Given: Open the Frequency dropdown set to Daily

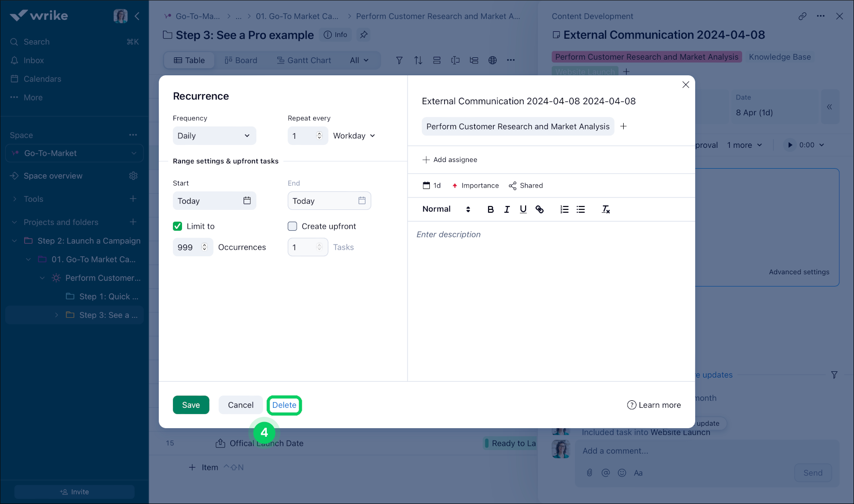Looking at the screenshot, I should [214, 136].
